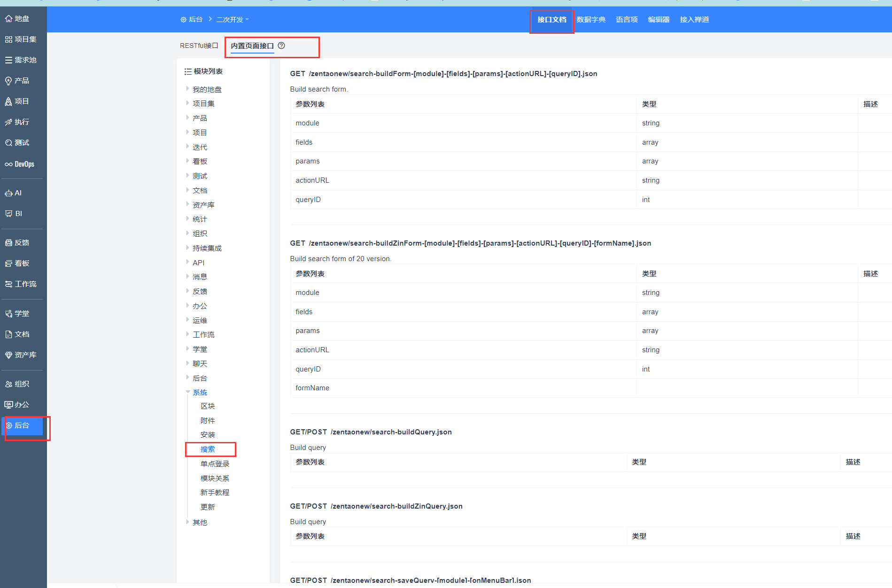This screenshot has width=892, height=588.
Task: Click the help question-mark icon beside 内置页面接口
Action: 281,46
